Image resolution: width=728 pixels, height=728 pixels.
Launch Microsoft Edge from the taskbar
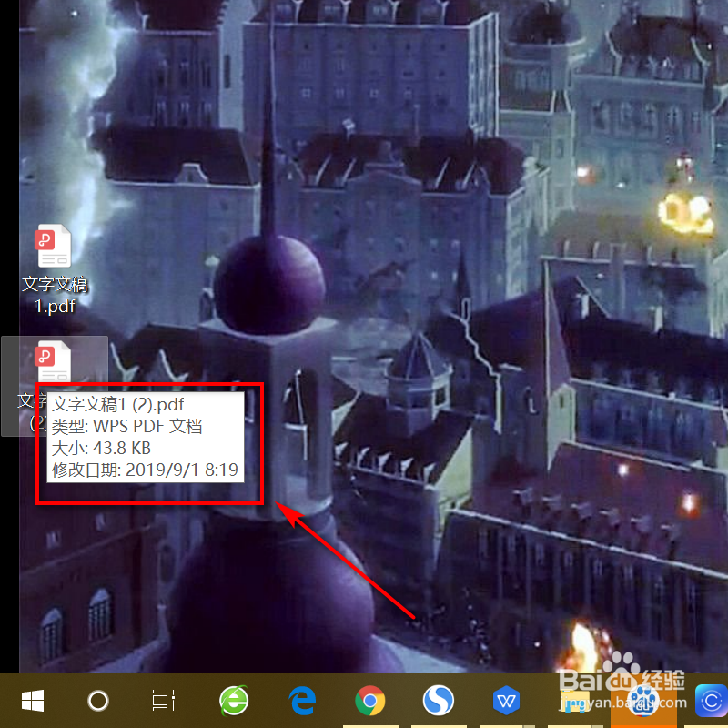(x=302, y=700)
